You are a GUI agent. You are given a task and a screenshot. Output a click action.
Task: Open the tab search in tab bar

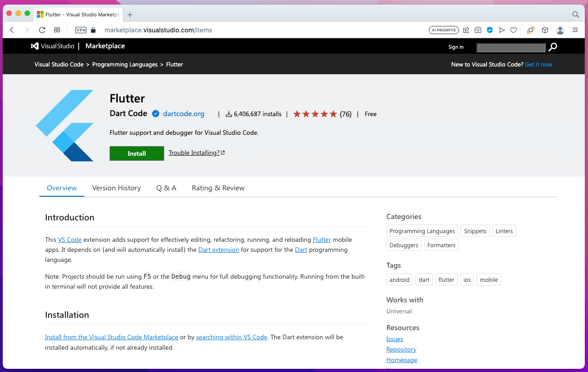tap(575, 15)
